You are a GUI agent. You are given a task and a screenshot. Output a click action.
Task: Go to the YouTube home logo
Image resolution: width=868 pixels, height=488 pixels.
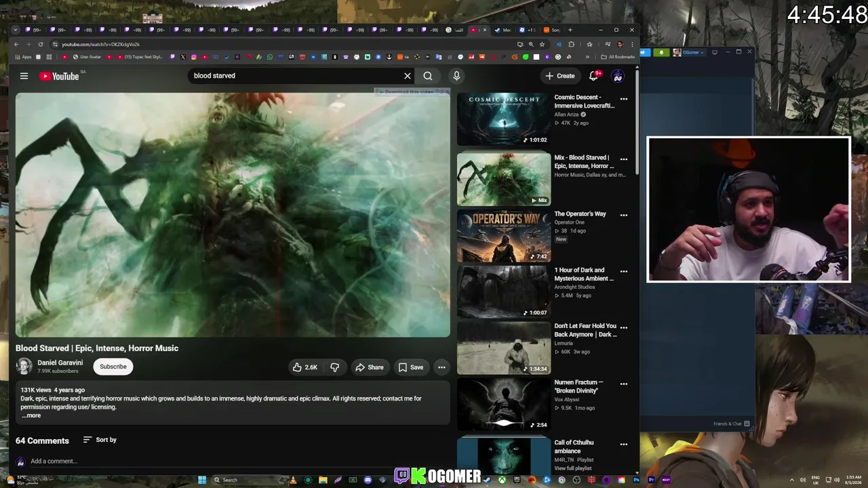point(59,76)
